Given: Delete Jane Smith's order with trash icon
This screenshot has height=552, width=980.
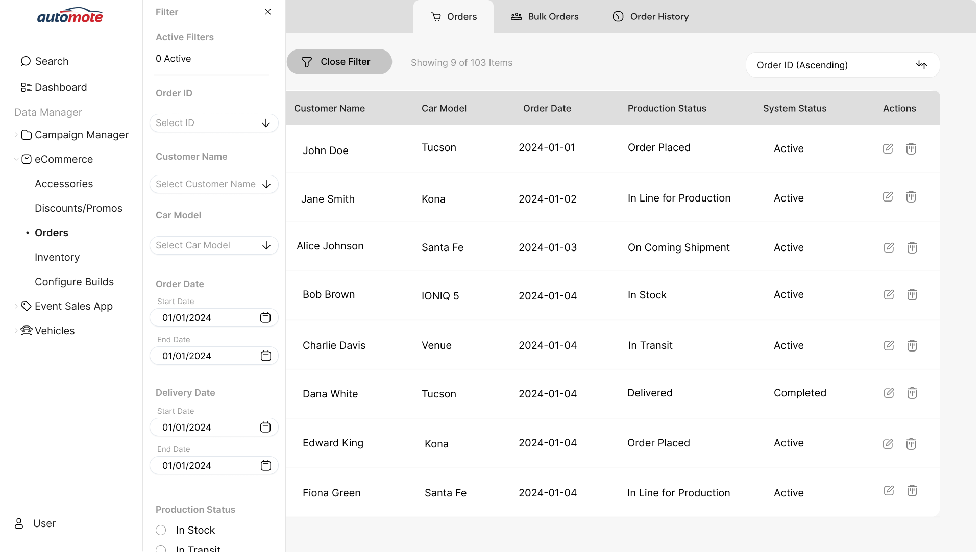Looking at the screenshot, I should 911,197.
